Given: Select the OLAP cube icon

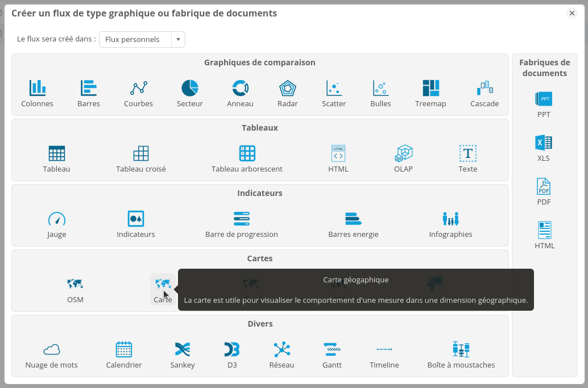Looking at the screenshot, I should 403,153.
